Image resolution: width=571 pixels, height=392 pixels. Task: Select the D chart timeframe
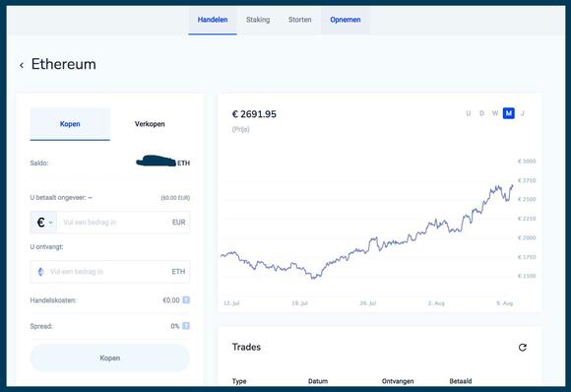[x=481, y=113]
